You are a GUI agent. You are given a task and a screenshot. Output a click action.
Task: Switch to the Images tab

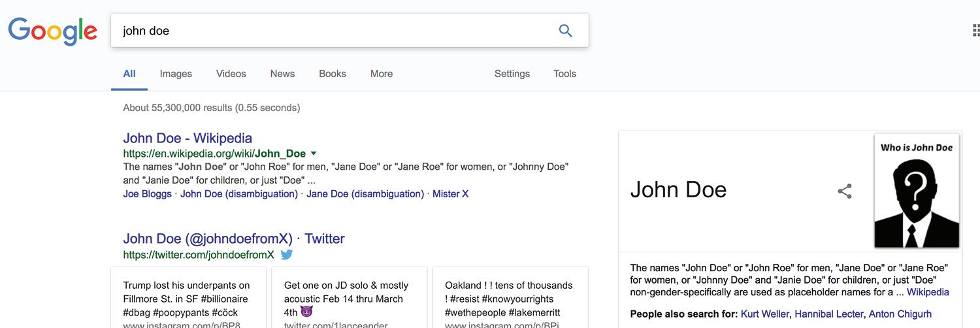click(x=176, y=74)
